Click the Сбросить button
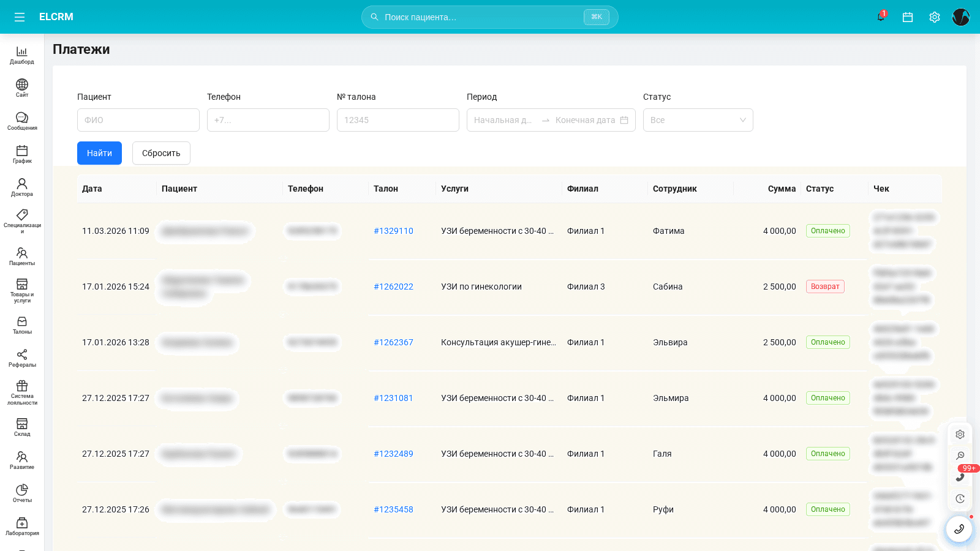 (161, 153)
